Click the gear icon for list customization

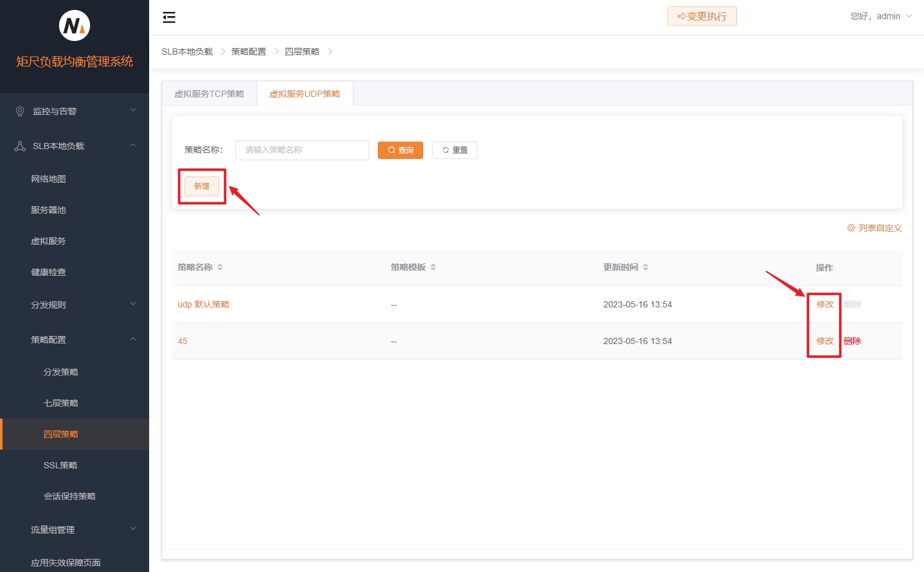(851, 228)
